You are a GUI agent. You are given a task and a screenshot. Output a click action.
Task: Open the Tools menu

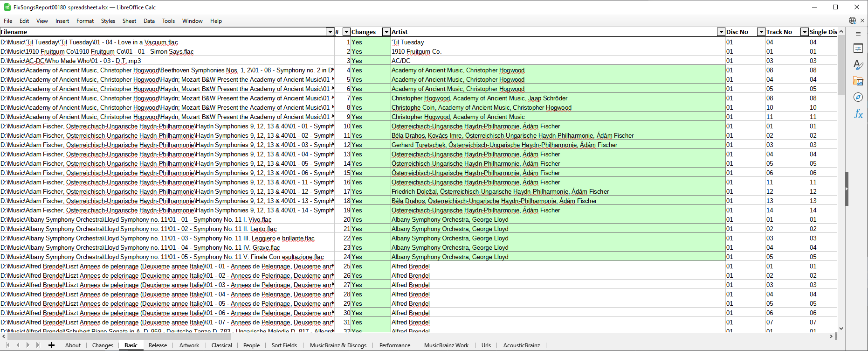click(168, 21)
